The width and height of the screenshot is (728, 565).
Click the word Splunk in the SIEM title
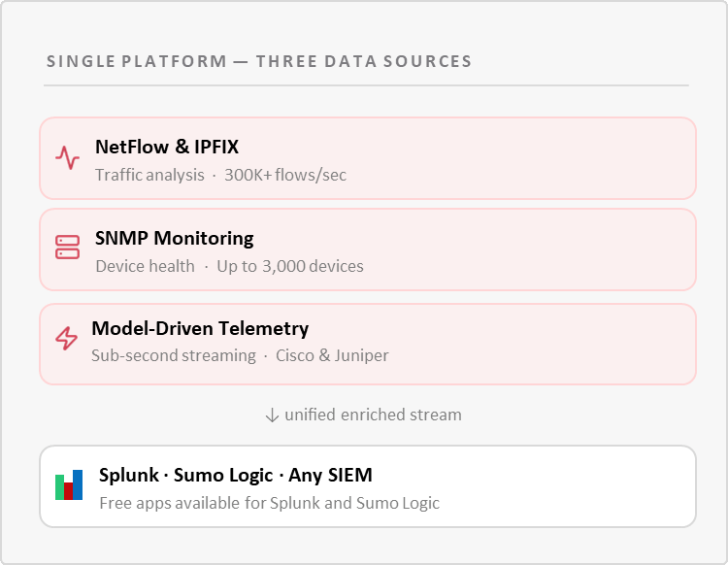(129, 476)
